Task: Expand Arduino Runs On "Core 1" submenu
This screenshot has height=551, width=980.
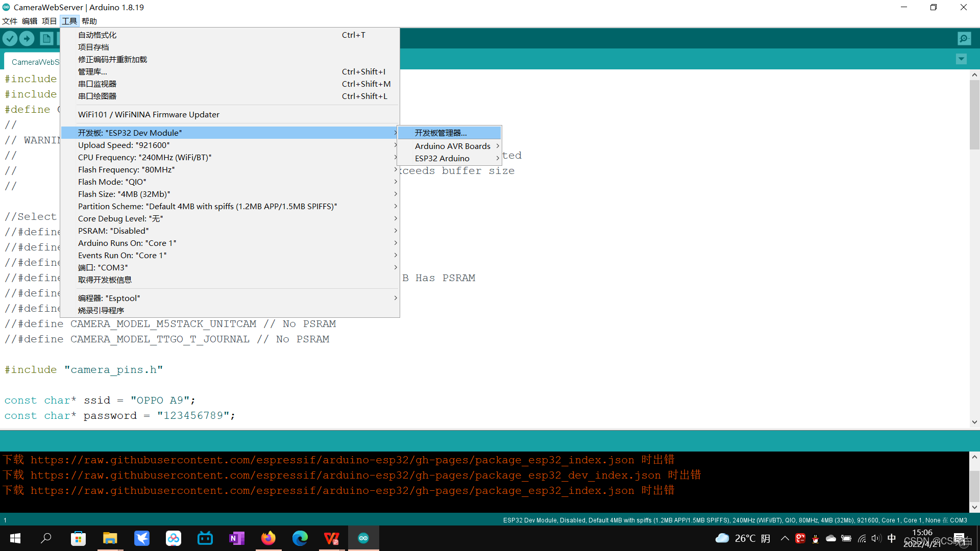Action: [x=230, y=243]
